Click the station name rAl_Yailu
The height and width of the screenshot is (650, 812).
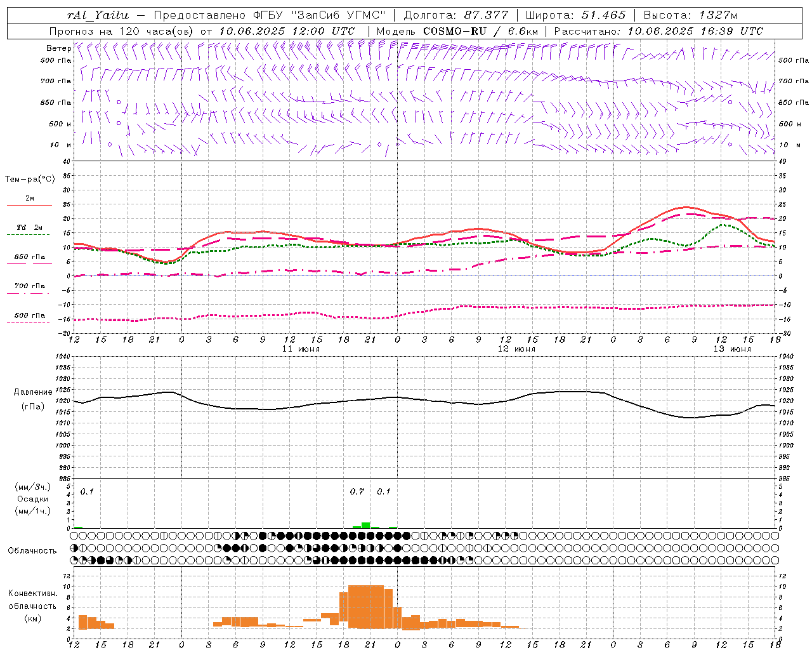coord(98,15)
